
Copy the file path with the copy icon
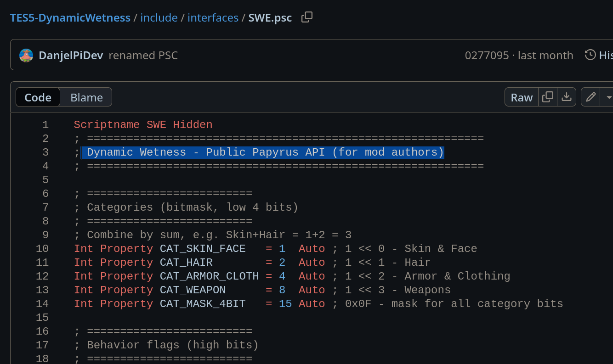pos(306,17)
